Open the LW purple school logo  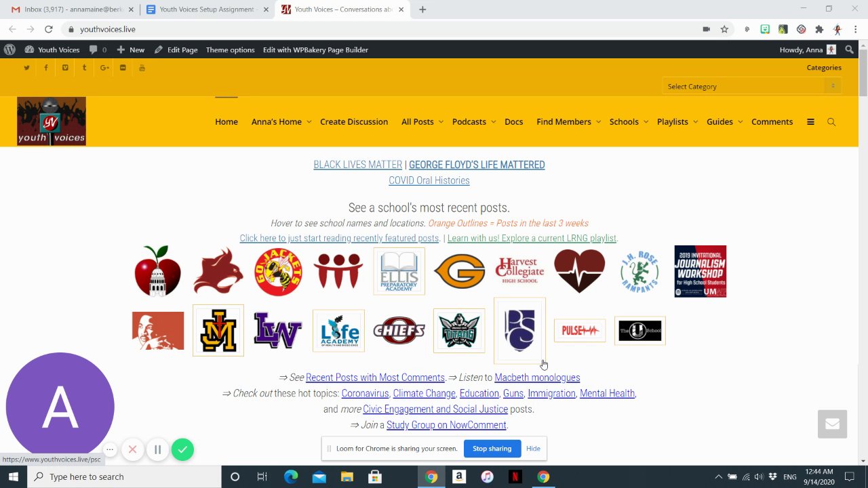point(278,331)
